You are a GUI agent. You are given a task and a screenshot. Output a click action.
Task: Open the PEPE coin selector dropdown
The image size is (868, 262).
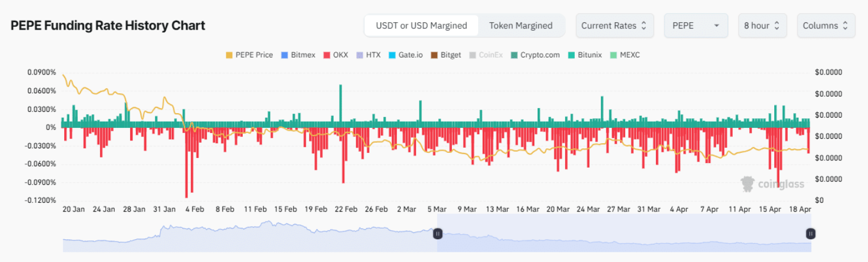coord(697,26)
